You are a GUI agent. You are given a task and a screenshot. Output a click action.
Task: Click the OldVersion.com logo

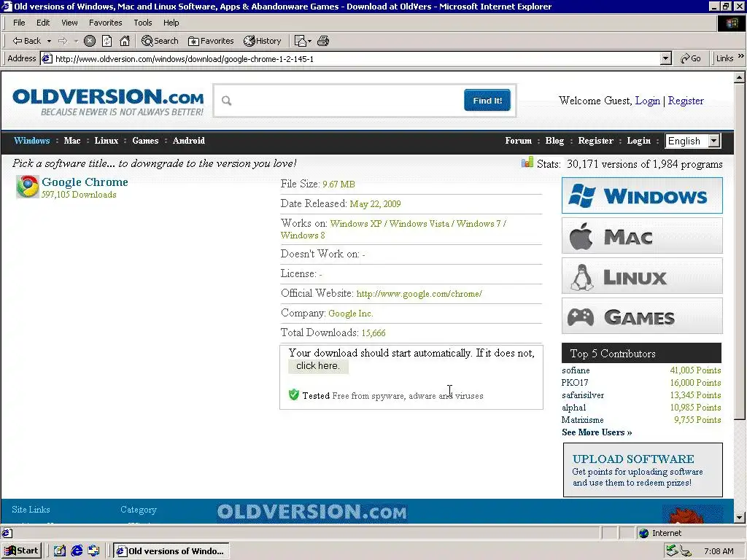tap(108, 102)
